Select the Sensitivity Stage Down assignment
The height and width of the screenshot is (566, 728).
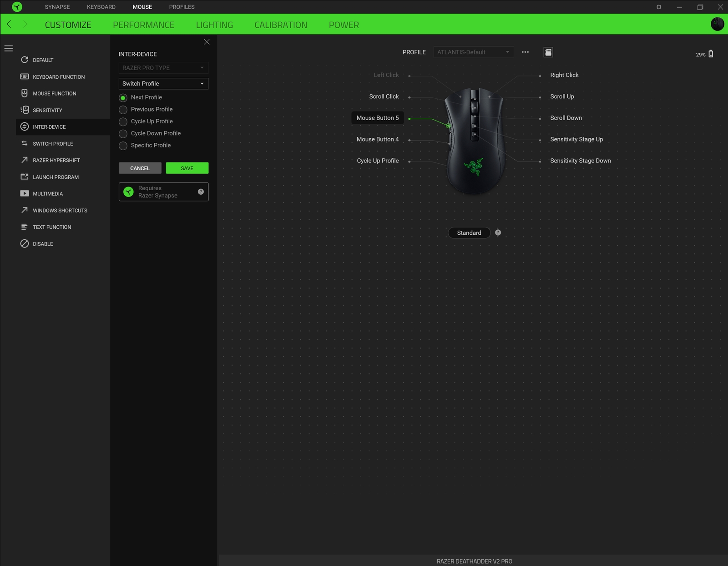(x=581, y=161)
